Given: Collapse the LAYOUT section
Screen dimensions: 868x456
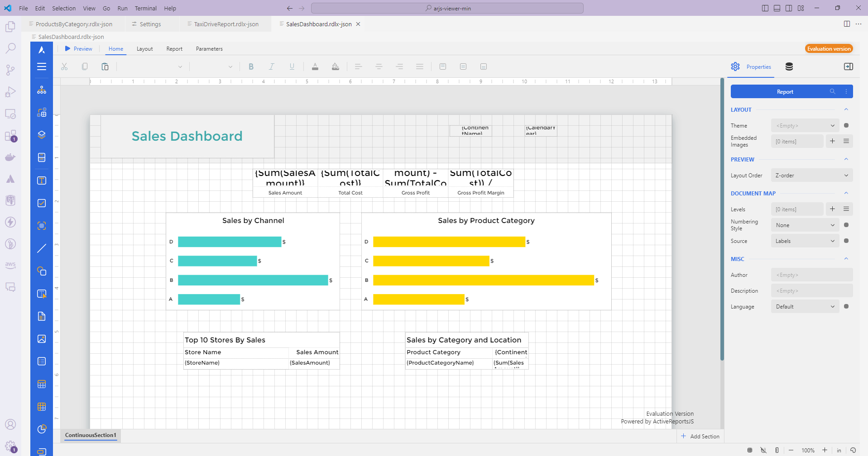Looking at the screenshot, I should click(x=846, y=109).
